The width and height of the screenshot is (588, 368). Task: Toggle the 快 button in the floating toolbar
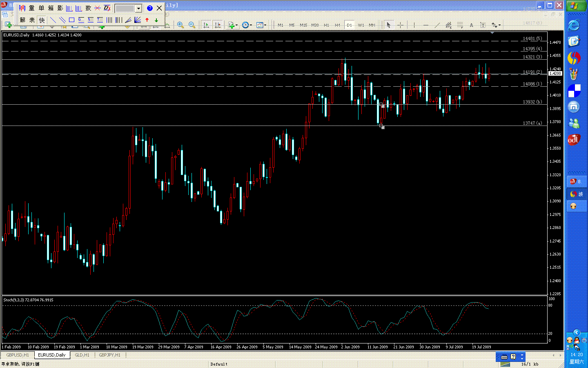tap(41, 20)
